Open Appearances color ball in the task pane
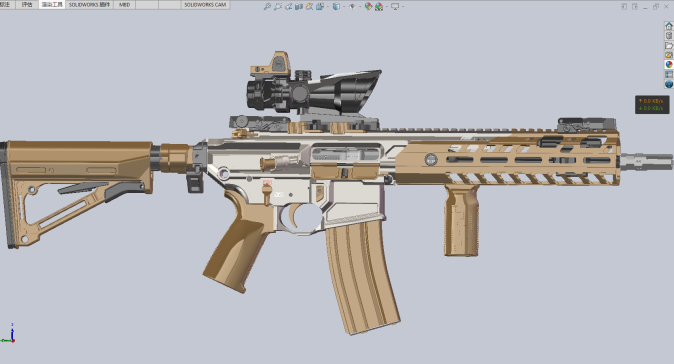Image resolution: width=674 pixels, height=364 pixels. click(x=669, y=65)
